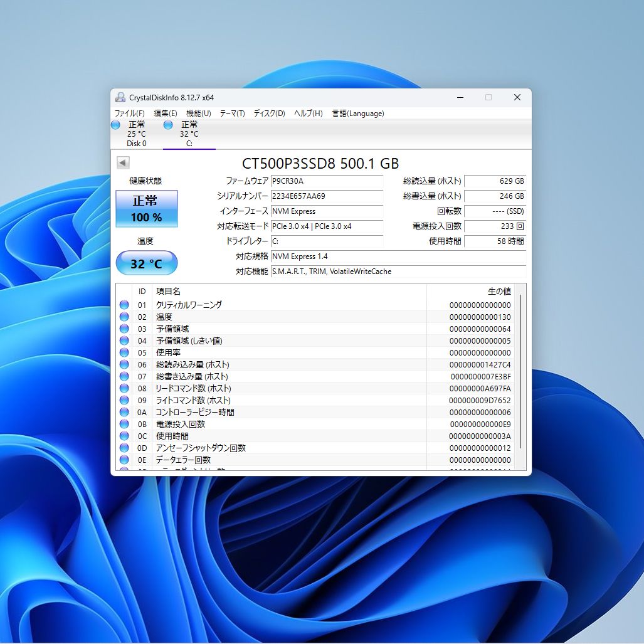This screenshot has height=644, width=644.
Task: Click the ID column header
Action: coord(142,291)
